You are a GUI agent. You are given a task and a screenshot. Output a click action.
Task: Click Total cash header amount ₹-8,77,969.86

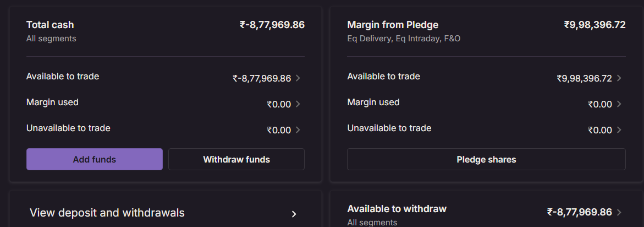tap(272, 25)
